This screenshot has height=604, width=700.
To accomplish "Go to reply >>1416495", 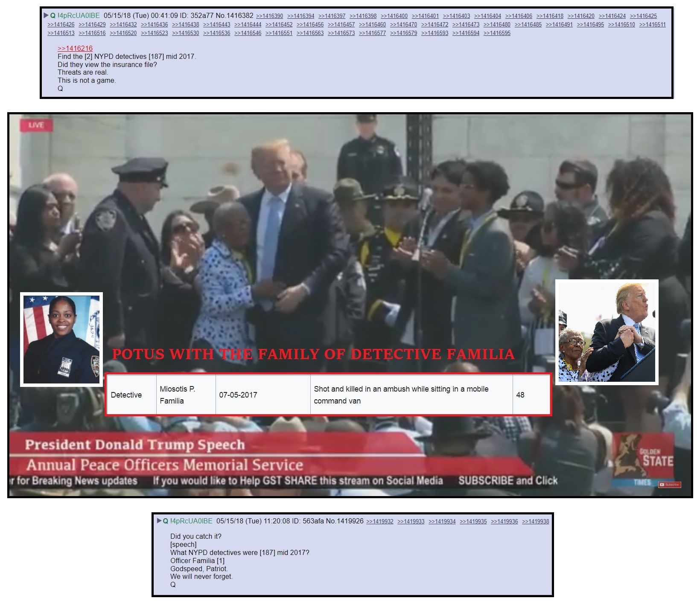I will click(591, 25).
